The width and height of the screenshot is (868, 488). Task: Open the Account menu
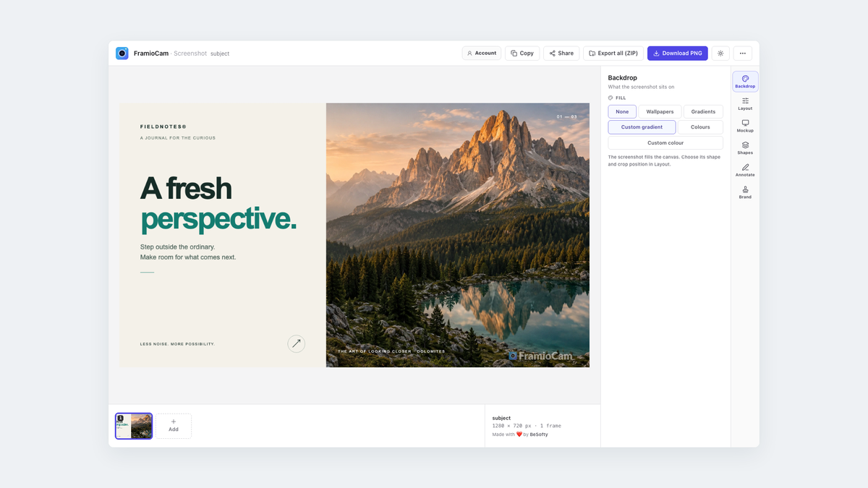click(x=482, y=53)
